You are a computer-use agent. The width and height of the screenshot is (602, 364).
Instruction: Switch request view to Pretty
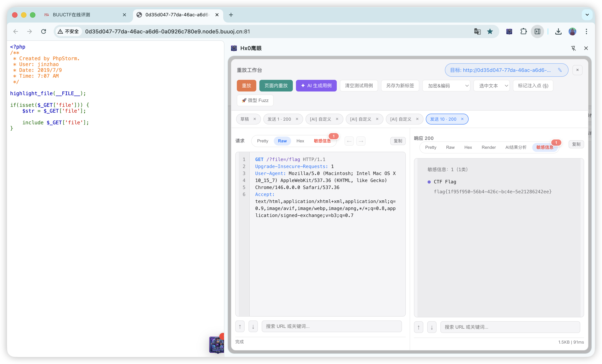[x=262, y=141]
